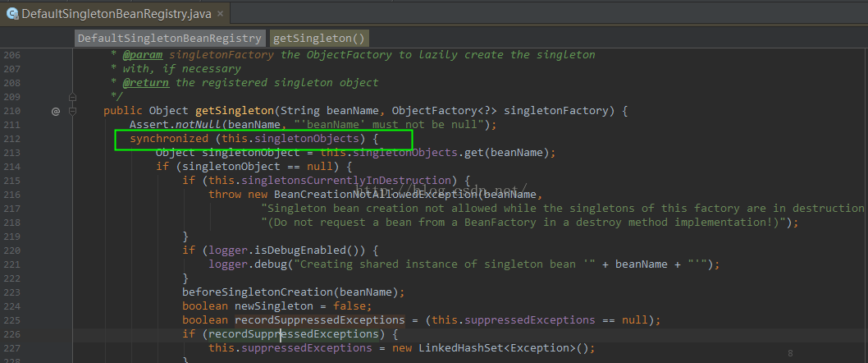Click the null literal on line 225
Screen dimensions: 868x363
[x=635, y=319]
